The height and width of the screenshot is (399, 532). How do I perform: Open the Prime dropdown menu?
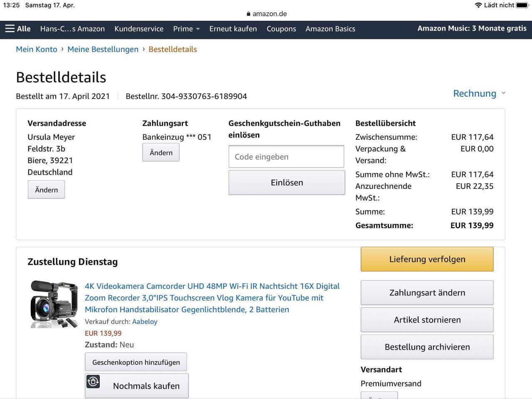pos(186,29)
